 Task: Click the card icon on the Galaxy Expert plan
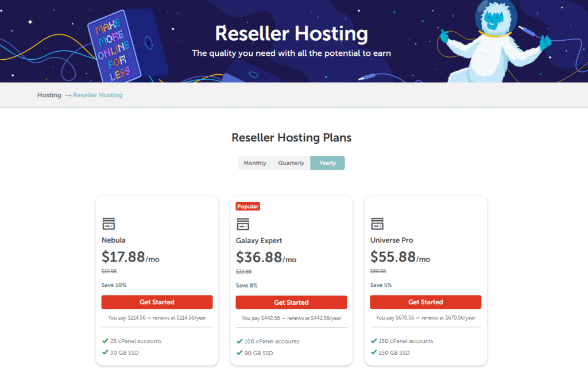coord(243,223)
